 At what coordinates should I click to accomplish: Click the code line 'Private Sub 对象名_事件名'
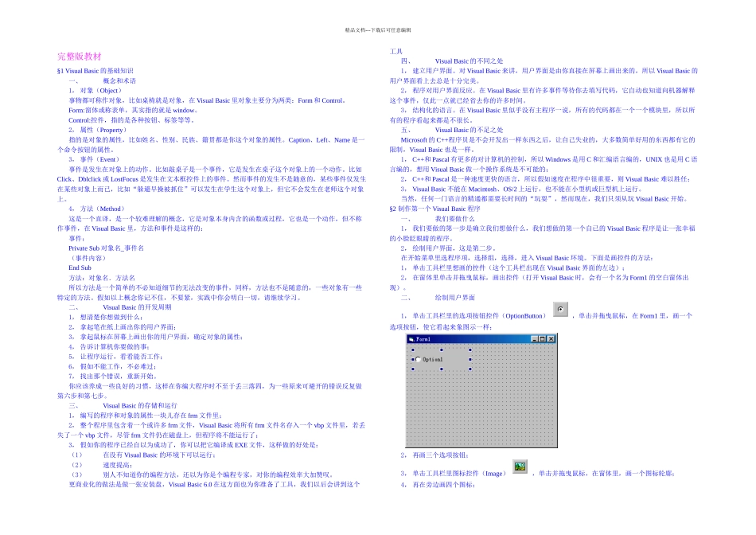coord(106,248)
